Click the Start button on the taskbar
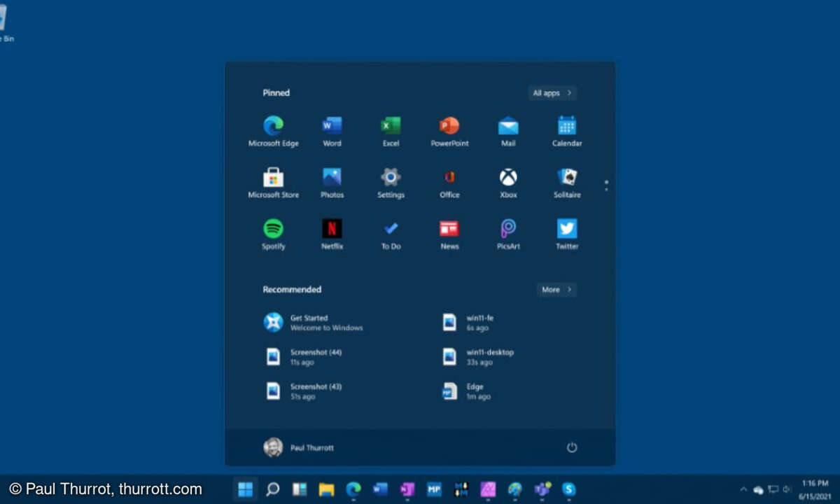840x504 pixels. click(x=246, y=489)
